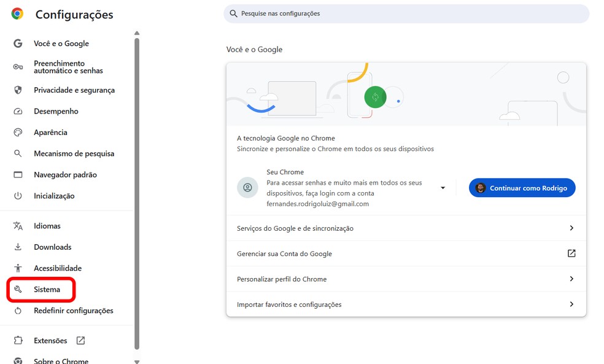Expand the account dropdown arrow beside Seu Chrome
This screenshot has width=604, height=364.
click(443, 188)
